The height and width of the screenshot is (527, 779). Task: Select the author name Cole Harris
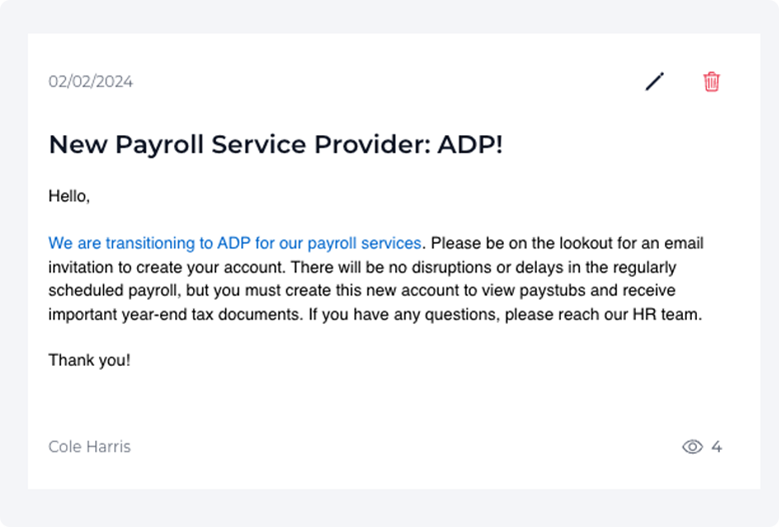pos(89,447)
